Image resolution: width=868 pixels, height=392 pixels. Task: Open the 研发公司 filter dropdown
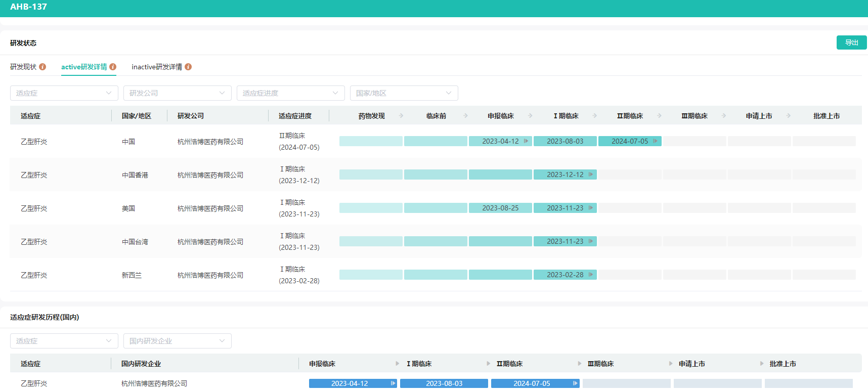click(x=177, y=93)
